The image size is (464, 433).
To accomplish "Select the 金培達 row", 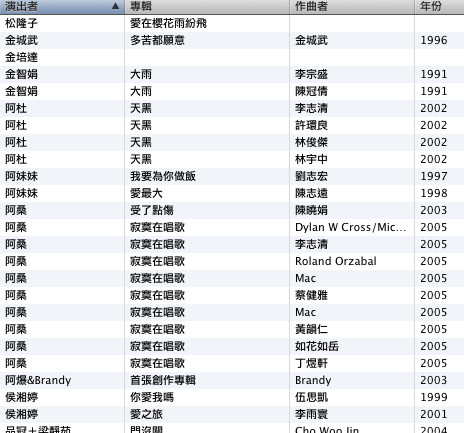I will 232,57.
